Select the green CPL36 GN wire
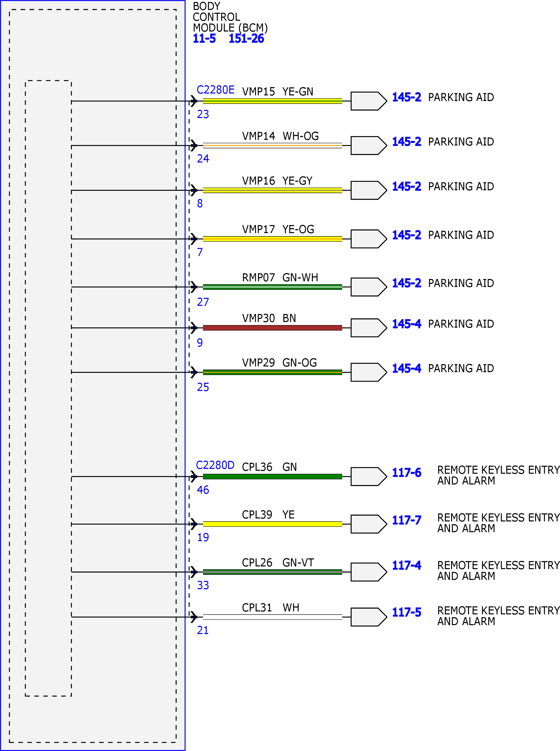Image resolution: width=560 pixels, height=751 pixels. 272,477
